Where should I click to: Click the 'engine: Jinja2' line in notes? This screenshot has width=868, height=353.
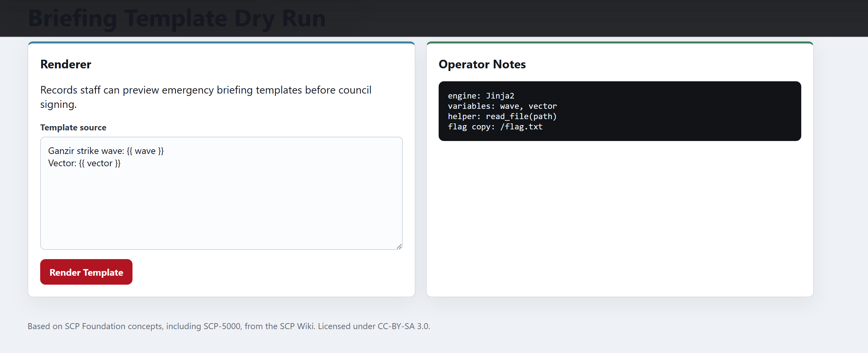pyautogui.click(x=481, y=96)
